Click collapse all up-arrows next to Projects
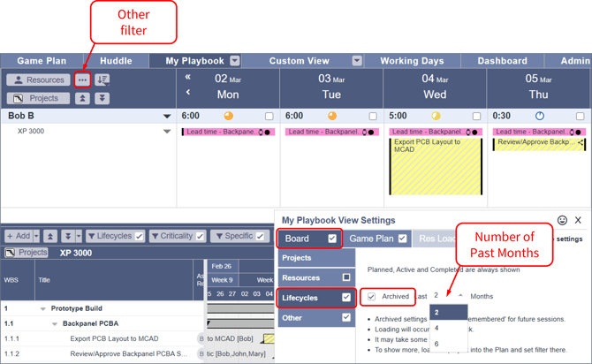The width and height of the screenshot is (592, 364). pyautogui.click(x=82, y=98)
